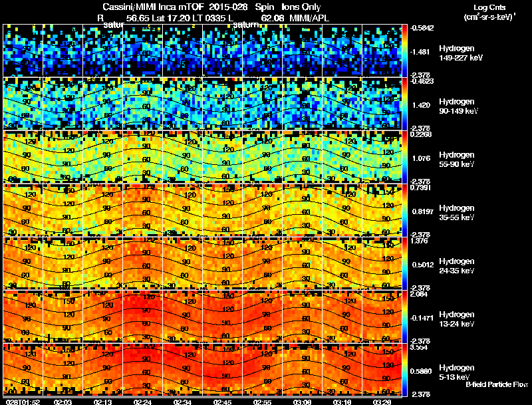Click color bar beside Hydrogen 55-90 keV
Image resolution: width=532 pixels, height=405 pixels.
pos(404,157)
